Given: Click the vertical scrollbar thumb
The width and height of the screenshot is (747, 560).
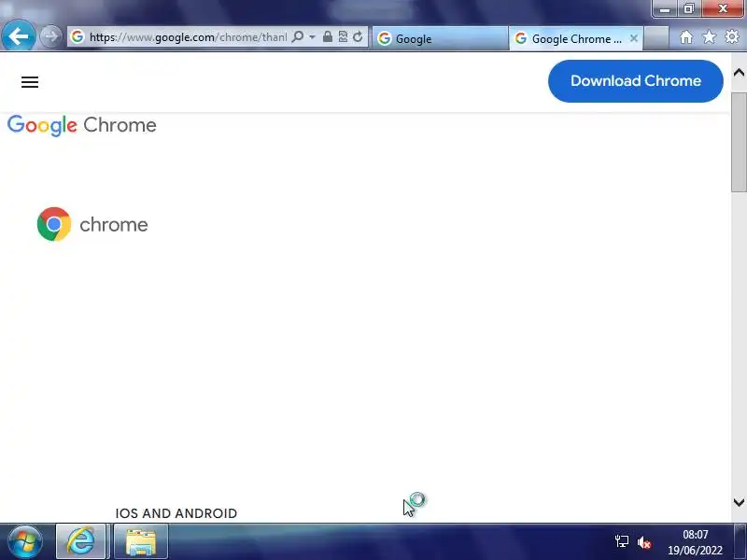Looking at the screenshot, I should pos(739,142).
